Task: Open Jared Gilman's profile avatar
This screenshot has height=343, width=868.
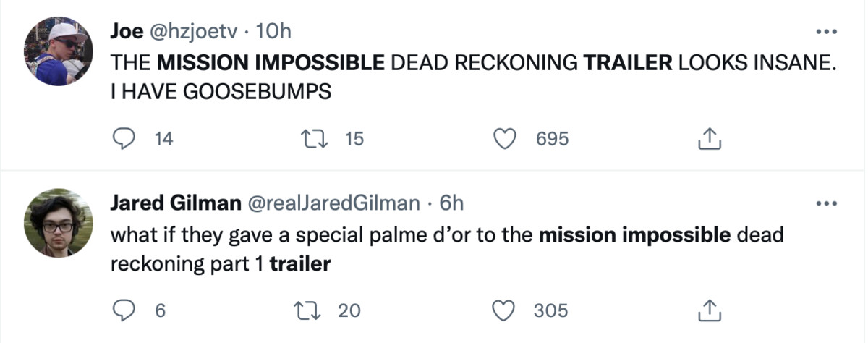Action: click(59, 222)
